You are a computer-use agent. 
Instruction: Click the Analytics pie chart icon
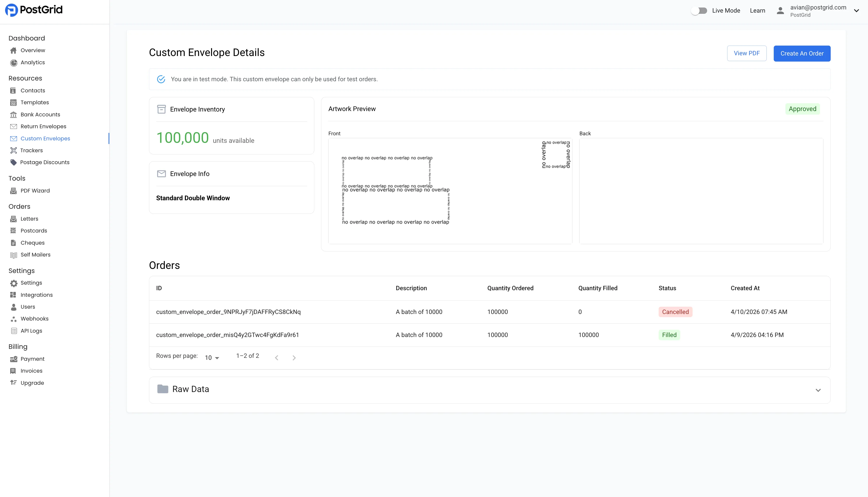[x=13, y=63]
